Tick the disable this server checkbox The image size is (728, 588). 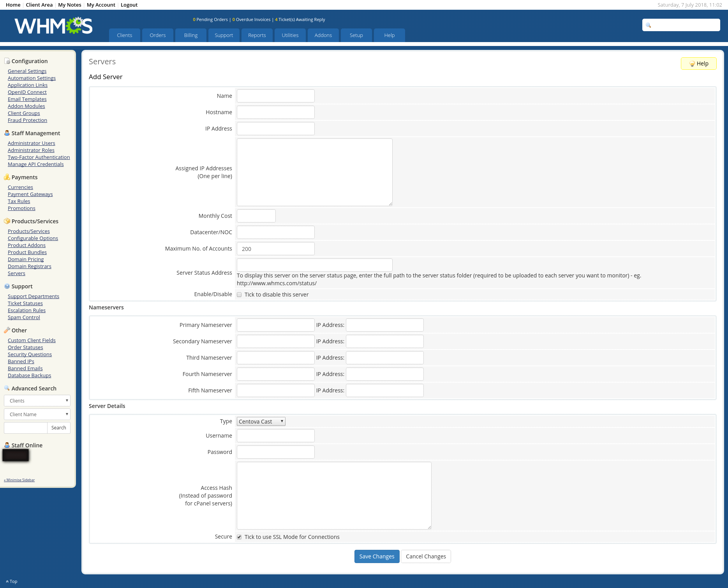[239, 295]
